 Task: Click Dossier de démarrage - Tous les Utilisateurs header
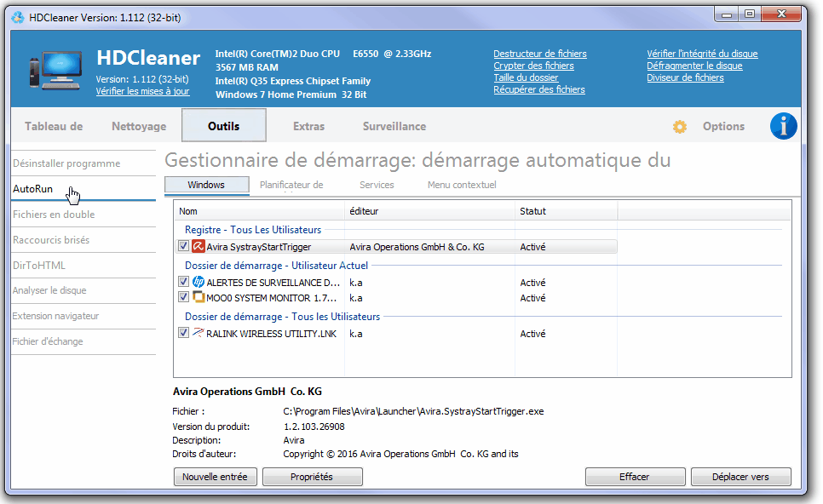[x=282, y=317]
